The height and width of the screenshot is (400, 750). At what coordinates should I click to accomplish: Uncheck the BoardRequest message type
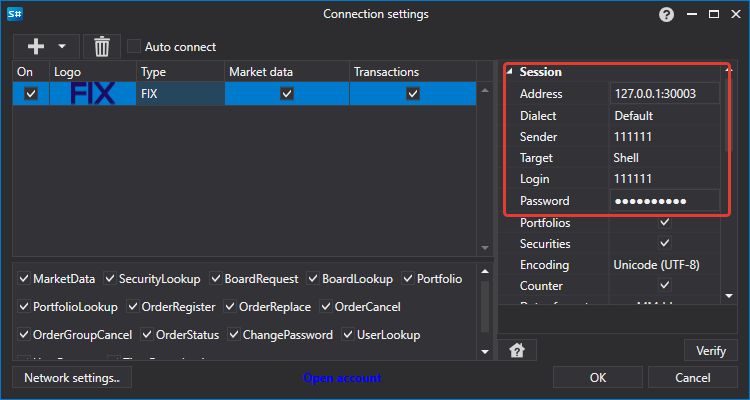(216, 278)
